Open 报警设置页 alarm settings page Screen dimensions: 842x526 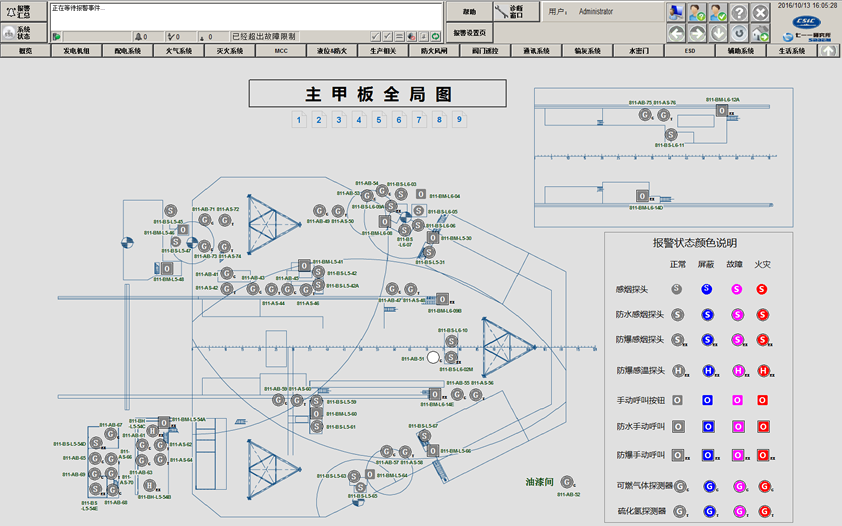pyautogui.click(x=469, y=32)
